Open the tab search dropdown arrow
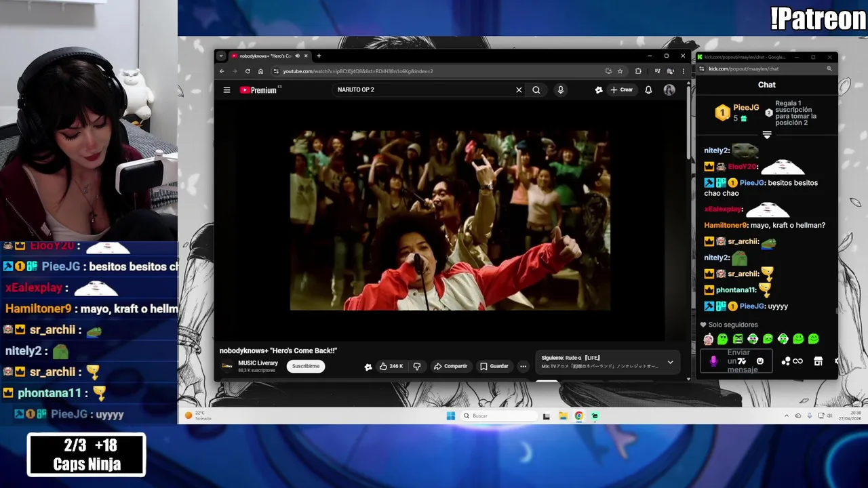The height and width of the screenshot is (488, 868). [222, 56]
